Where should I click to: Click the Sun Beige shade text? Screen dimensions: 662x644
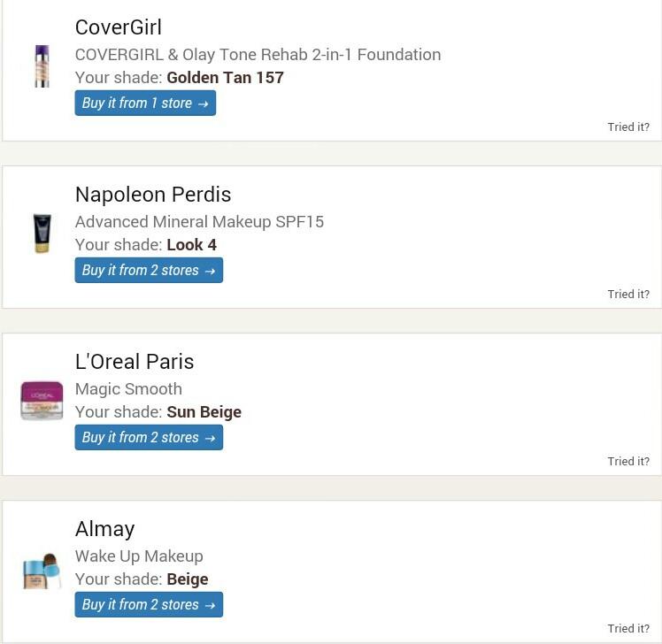coord(204,412)
